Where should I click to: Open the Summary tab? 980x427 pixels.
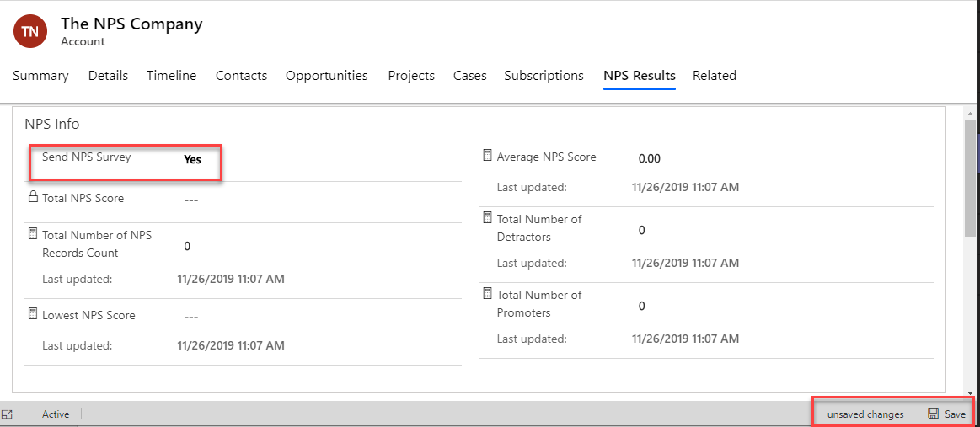point(40,76)
